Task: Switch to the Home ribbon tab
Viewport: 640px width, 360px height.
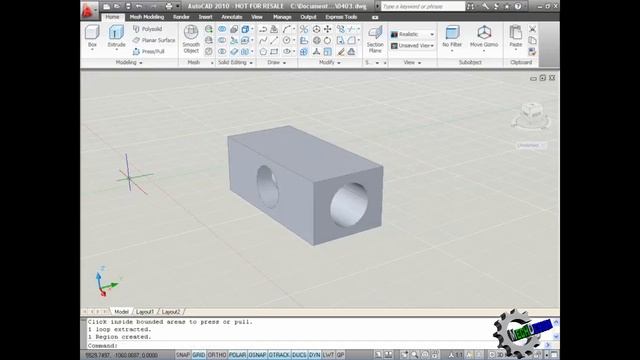Action: 112,17
